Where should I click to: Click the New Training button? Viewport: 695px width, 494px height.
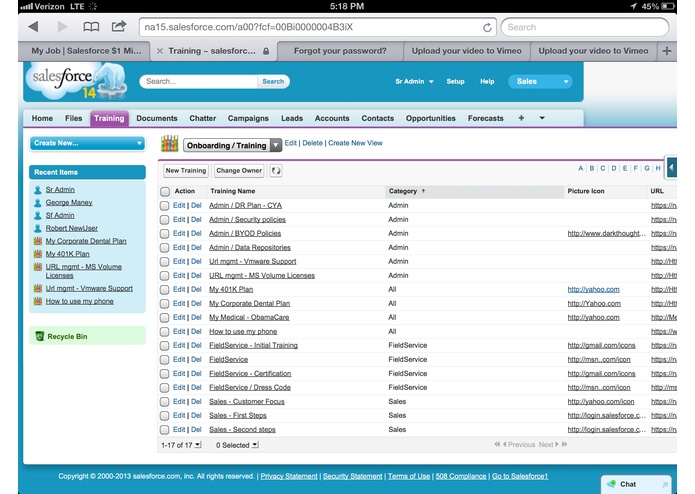pyautogui.click(x=186, y=171)
